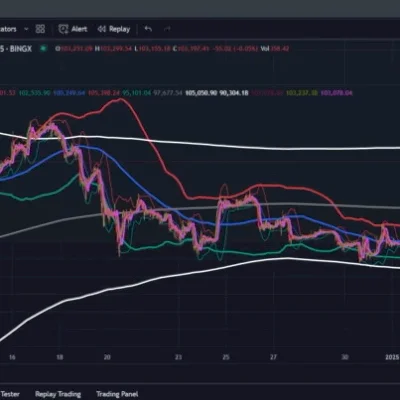The image size is (400, 400).
Task: Click the 23 date on time axis
Action: [x=178, y=357]
